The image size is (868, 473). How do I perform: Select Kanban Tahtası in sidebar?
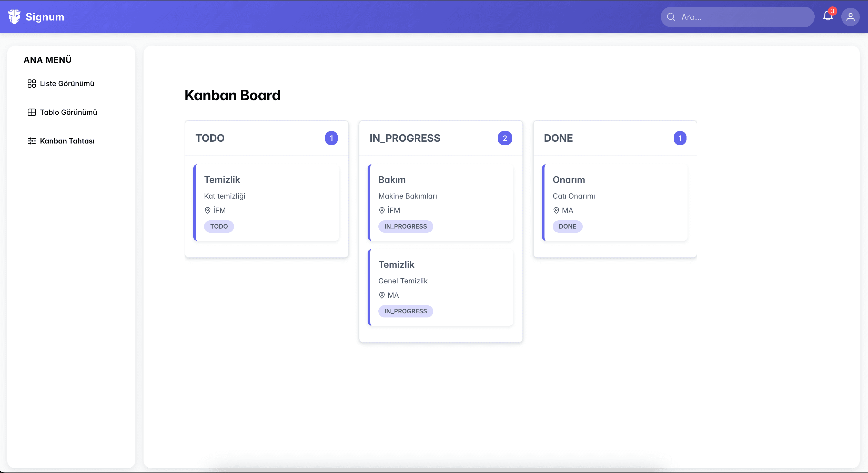(x=67, y=141)
